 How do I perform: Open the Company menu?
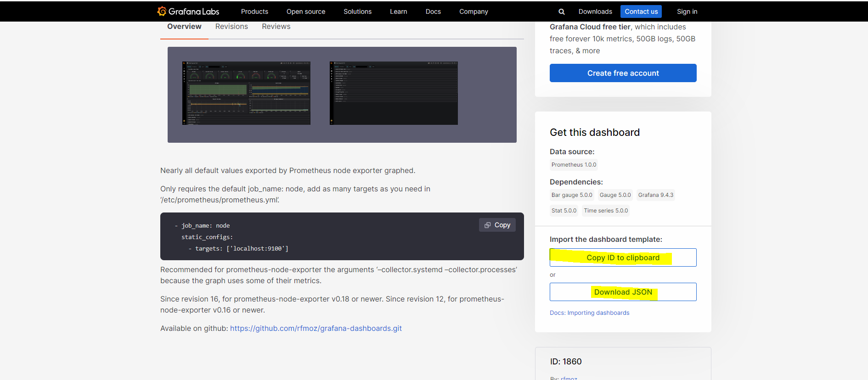point(473,11)
